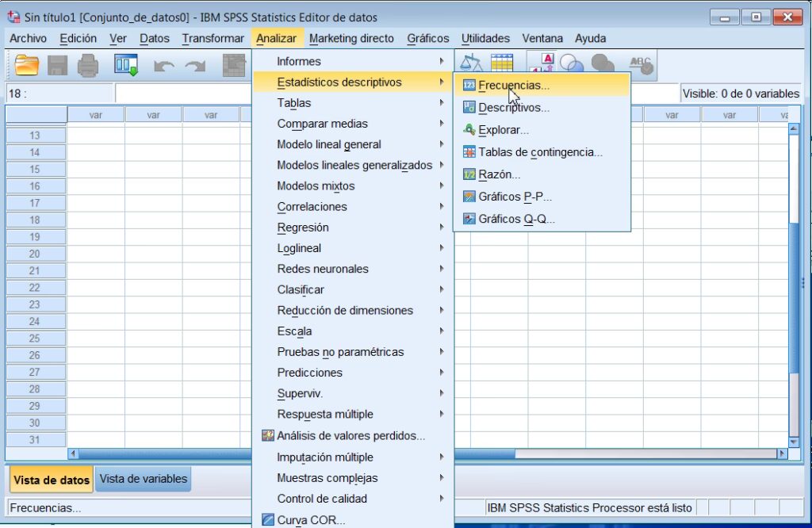Click the Save file toolbar icon
Image resolution: width=812 pixels, height=528 pixels.
click(x=58, y=66)
